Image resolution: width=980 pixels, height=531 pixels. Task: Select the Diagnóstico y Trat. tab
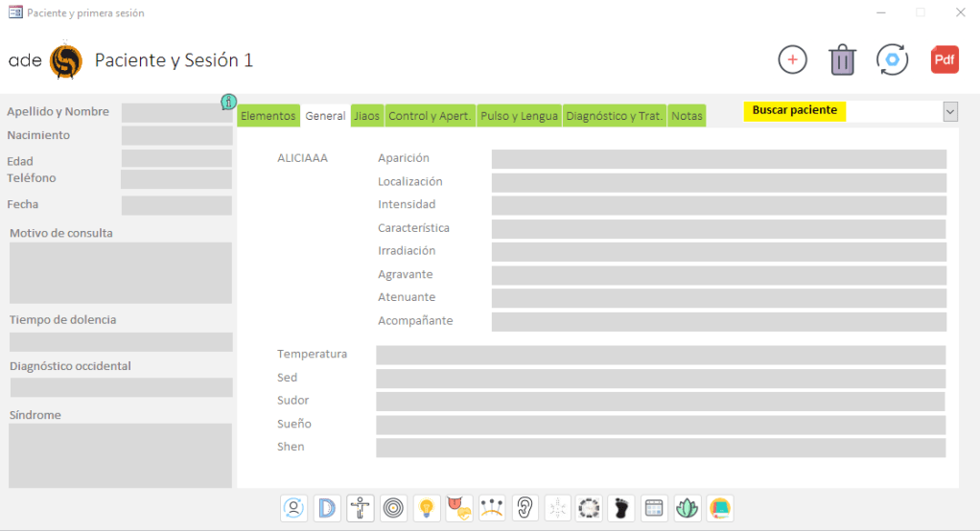point(614,116)
